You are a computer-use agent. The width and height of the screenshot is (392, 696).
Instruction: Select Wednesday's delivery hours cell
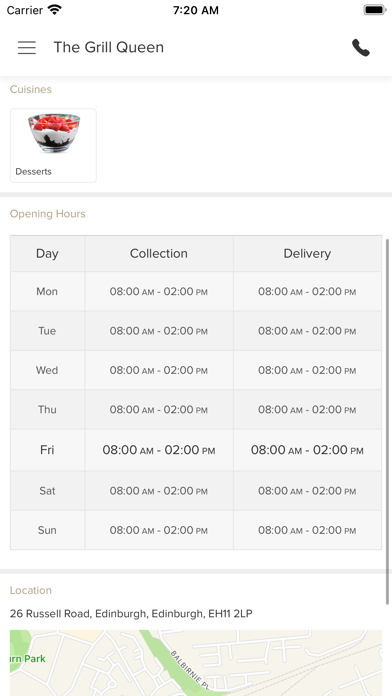[307, 370]
